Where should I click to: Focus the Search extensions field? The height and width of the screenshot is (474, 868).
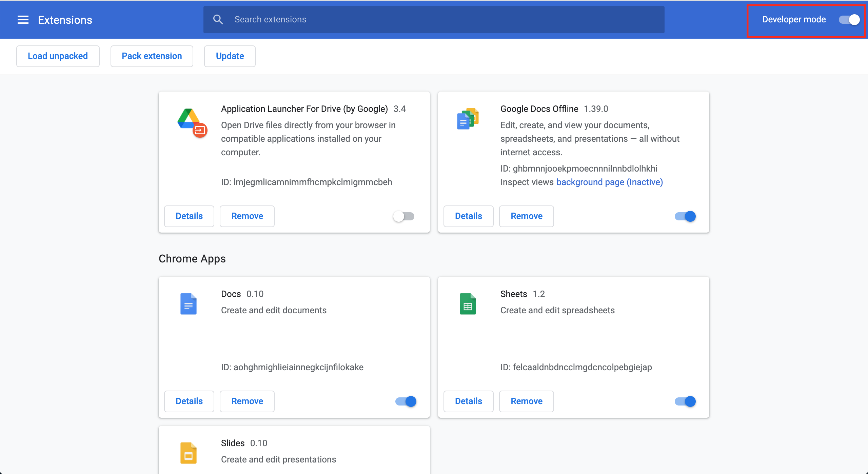(434, 20)
